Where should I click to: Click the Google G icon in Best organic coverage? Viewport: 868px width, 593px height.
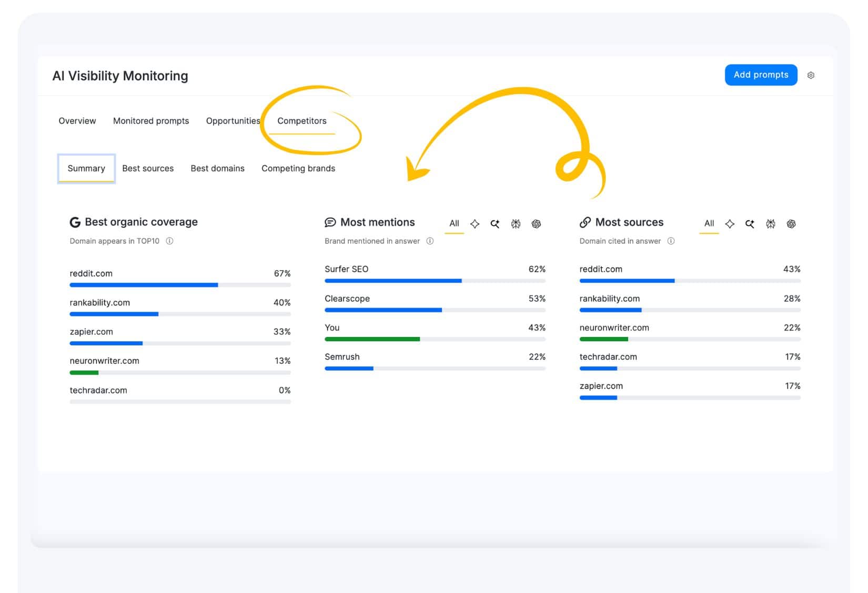pos(75,222)
